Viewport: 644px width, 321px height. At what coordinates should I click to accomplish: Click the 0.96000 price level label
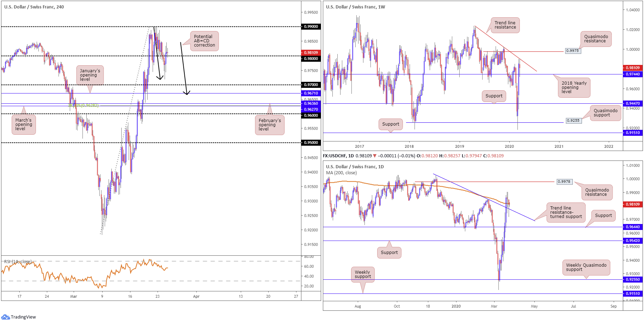(311, 115)
